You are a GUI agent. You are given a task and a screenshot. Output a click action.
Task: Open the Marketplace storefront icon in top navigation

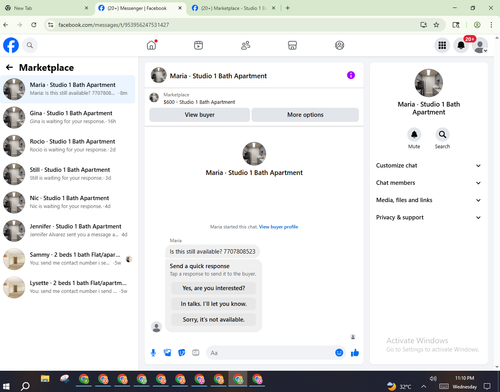(292, 45)
